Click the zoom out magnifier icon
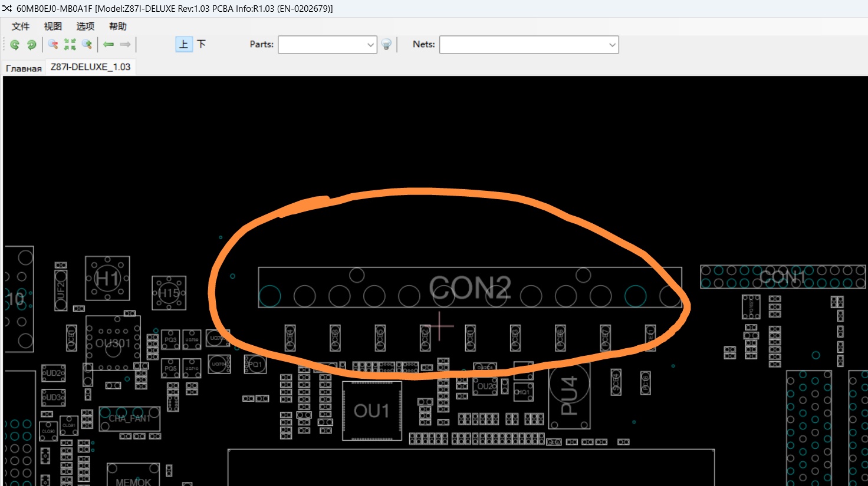The width and height of the screenshot is (868, 486). tap(53, 45)
